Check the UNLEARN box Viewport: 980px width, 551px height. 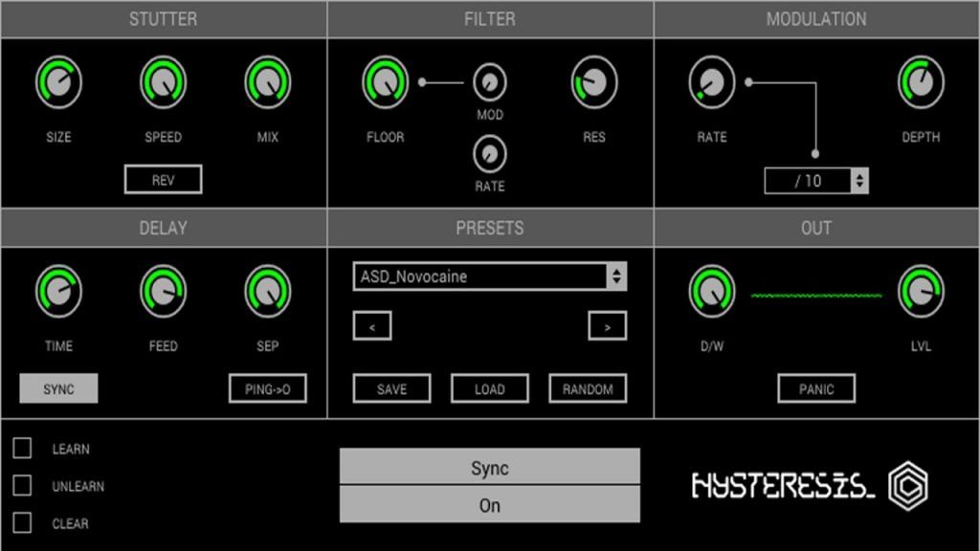[x=22, y=486]
